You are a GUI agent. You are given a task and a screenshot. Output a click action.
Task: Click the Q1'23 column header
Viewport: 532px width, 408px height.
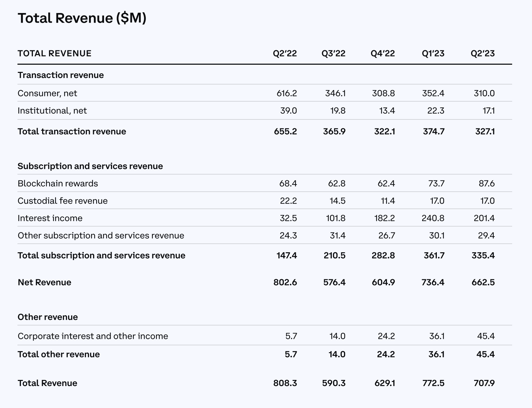(433, 53)
